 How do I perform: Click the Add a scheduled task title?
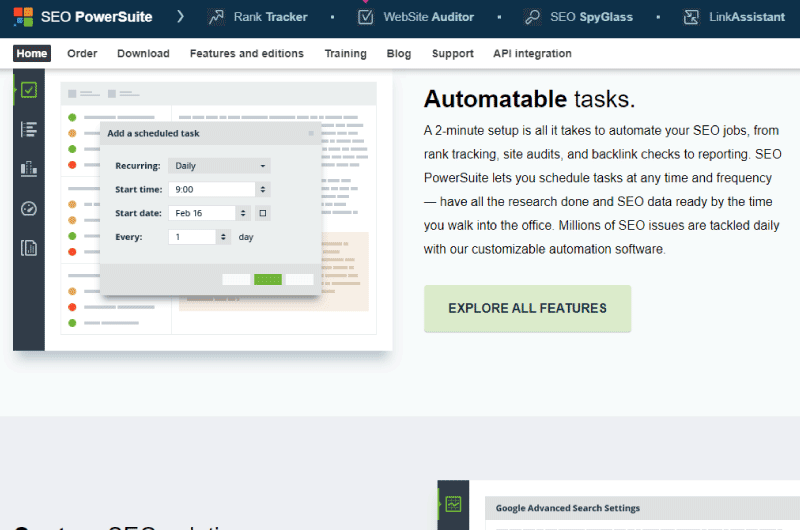[153, 133]
